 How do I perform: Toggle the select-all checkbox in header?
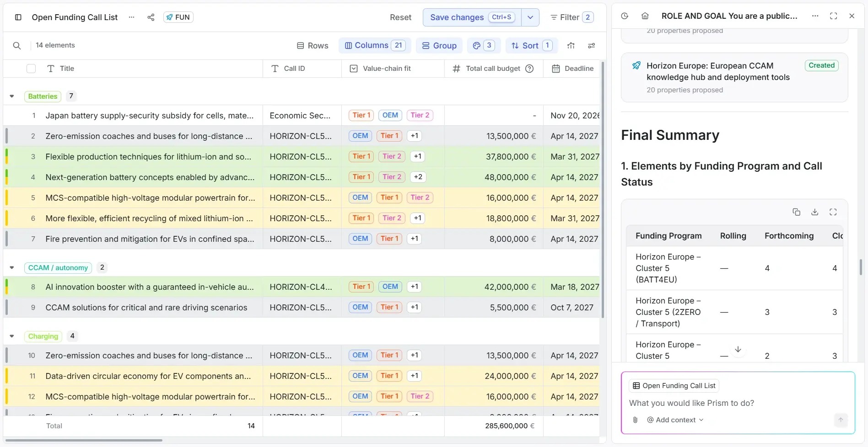(x=31, y=69)
